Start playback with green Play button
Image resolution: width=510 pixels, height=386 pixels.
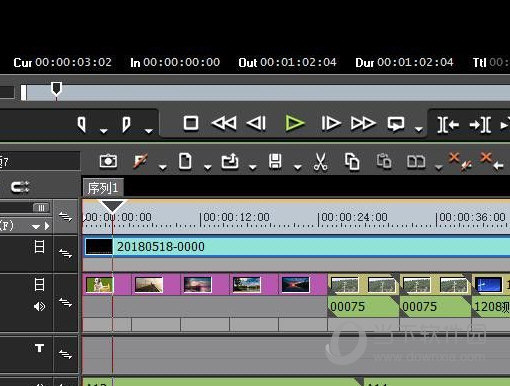pos(295,123)
